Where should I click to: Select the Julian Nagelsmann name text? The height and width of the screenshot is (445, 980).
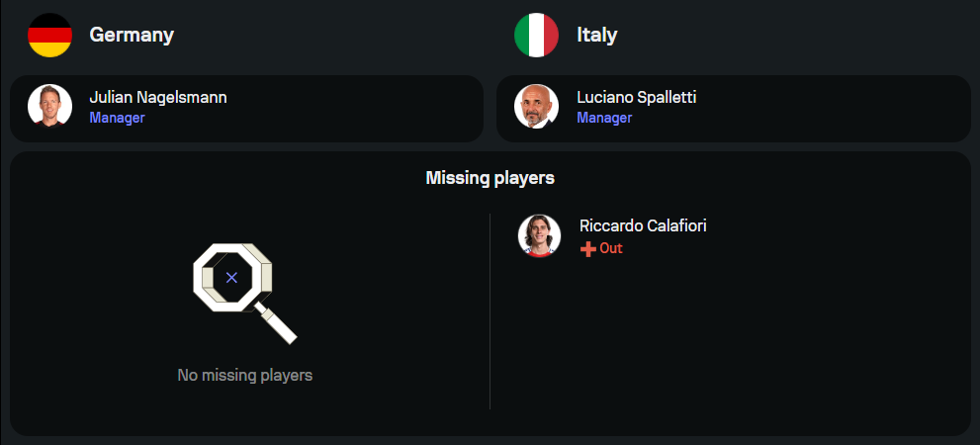[x=158, y=97]
